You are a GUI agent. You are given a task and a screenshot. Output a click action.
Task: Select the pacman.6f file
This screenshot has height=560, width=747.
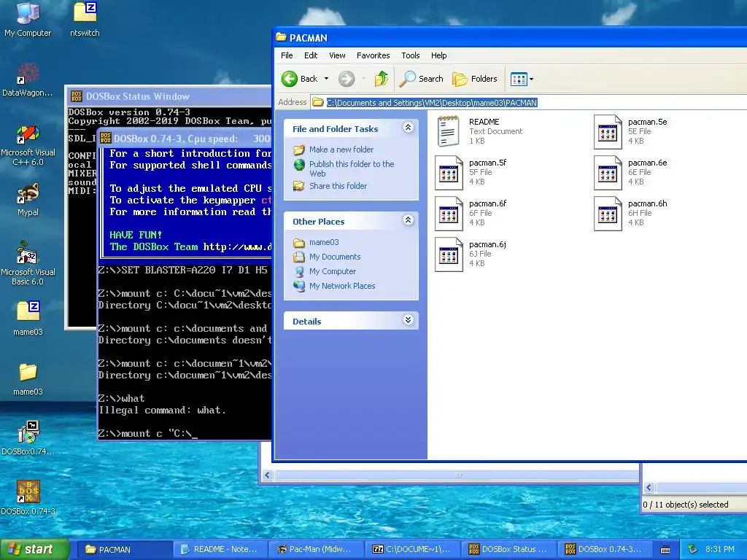click(x=471, y=214)
